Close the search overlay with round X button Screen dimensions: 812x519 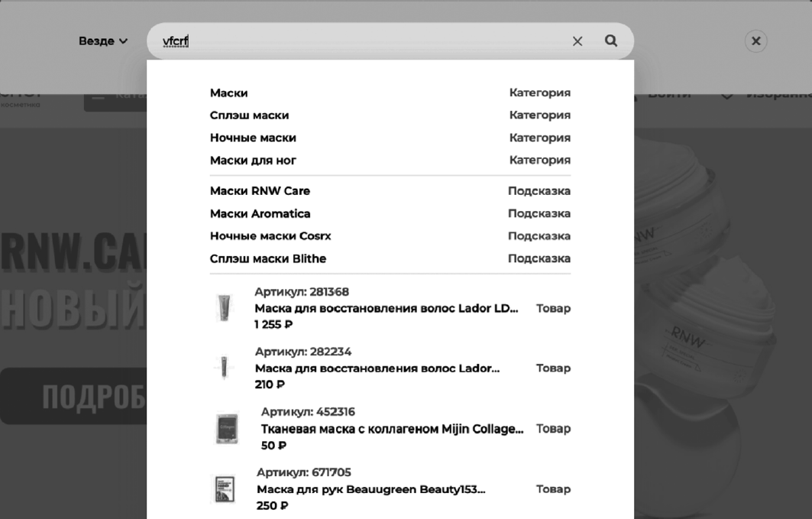(x=755, y=41)
